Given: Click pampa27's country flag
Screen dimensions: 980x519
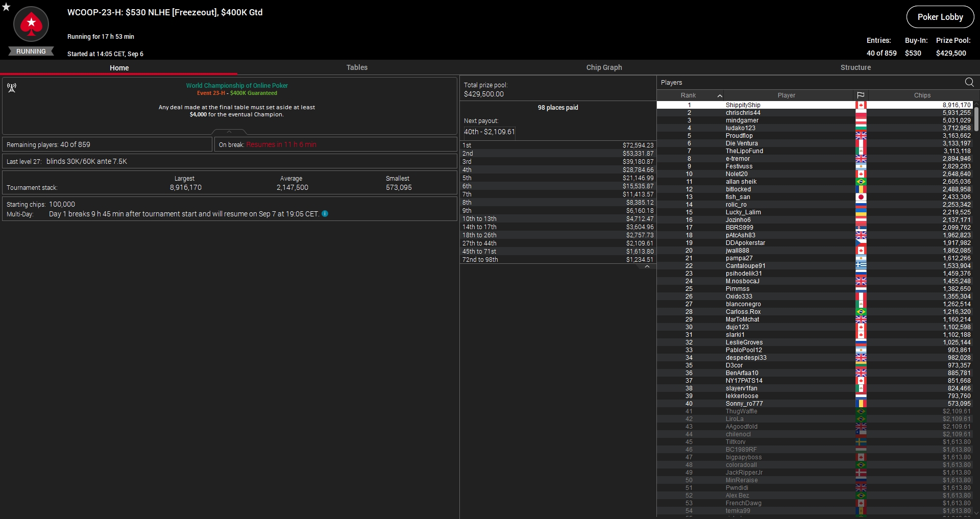Looking at the screenshot, I should coord(861,258).
